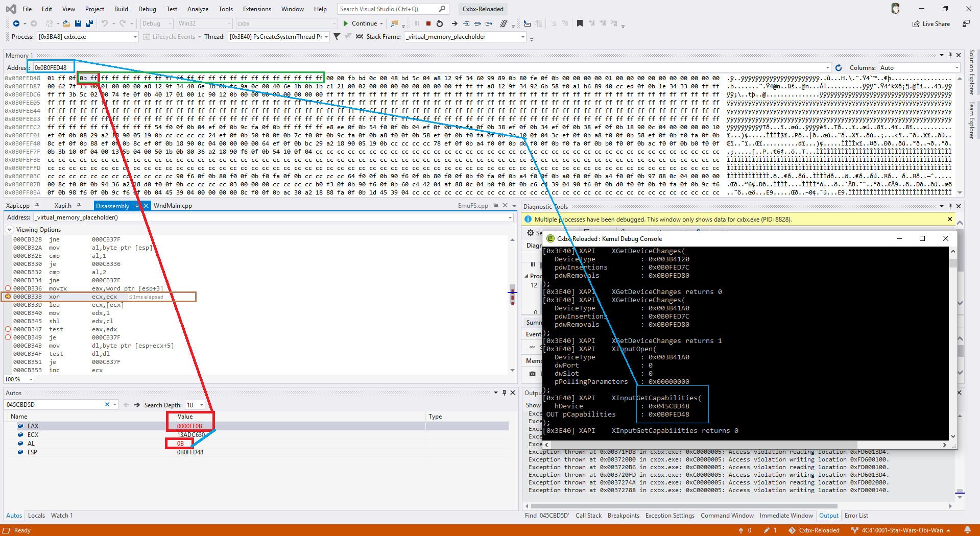Open the Call Stack tab
This screenshot has height=536, width=980.
pos(588,516)
